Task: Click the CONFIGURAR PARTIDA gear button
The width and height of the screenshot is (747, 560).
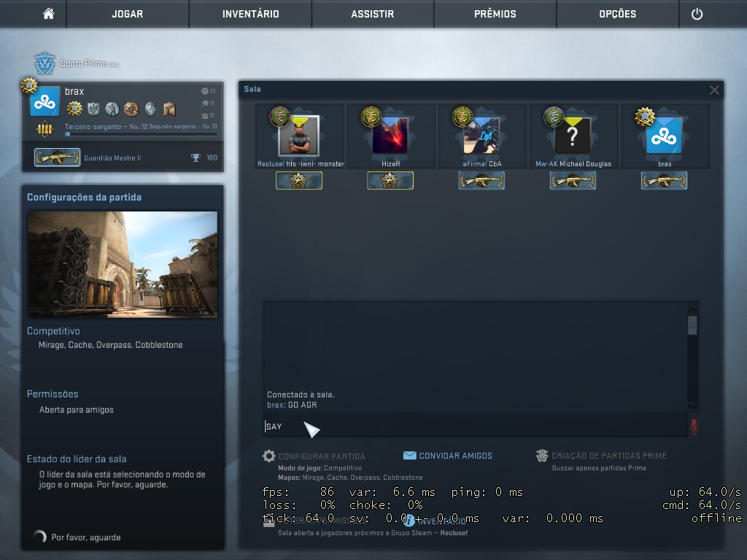Action: point(314,456)
